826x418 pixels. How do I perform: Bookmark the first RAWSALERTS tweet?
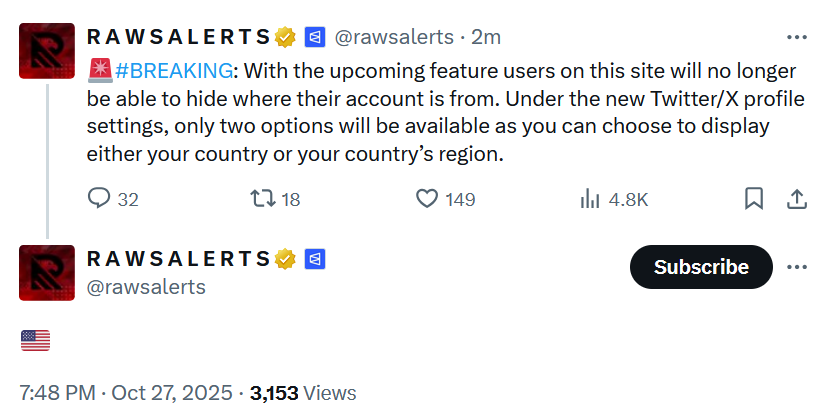point(754,199)
